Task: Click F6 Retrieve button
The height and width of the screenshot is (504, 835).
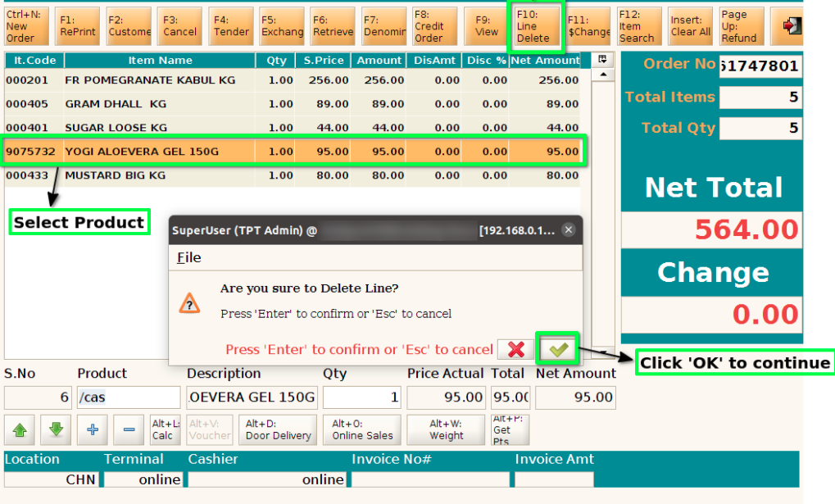Action: tap(333, 26)
